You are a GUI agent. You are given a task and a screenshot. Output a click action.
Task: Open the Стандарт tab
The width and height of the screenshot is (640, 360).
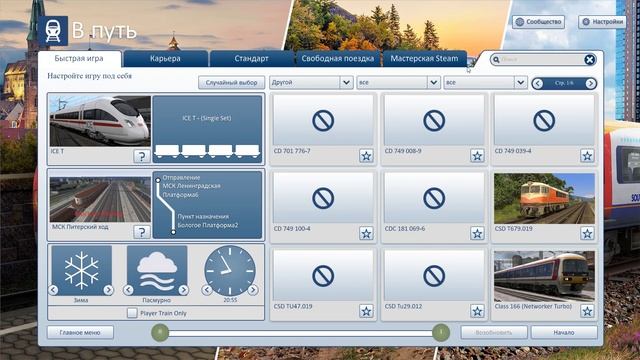pos(251,58)
